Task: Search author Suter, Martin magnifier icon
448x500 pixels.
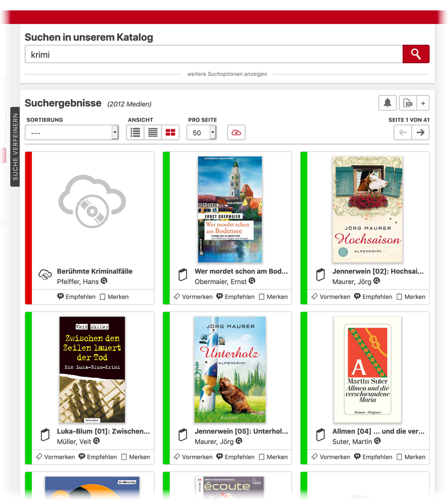Action: click(377, 441)
